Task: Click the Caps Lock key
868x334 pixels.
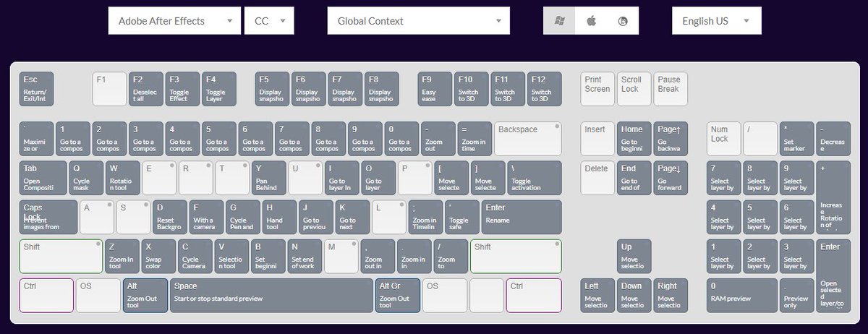Action: (48, 217)
